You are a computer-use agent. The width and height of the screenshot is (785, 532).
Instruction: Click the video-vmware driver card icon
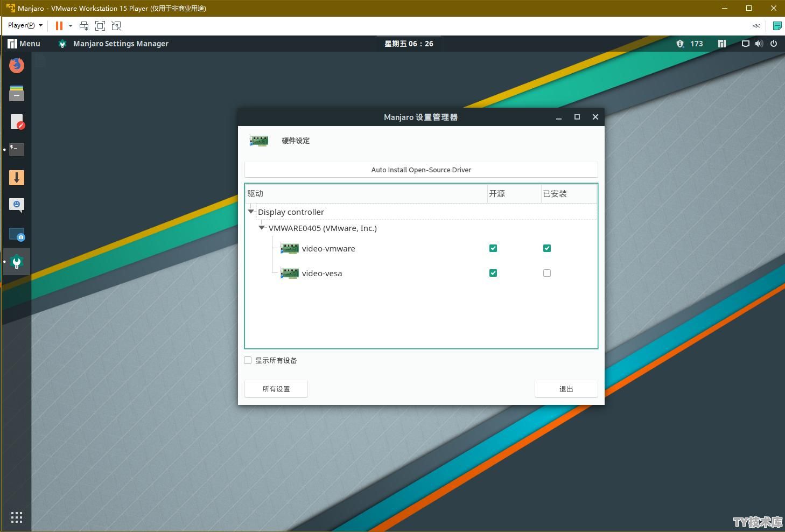(290, 248)
